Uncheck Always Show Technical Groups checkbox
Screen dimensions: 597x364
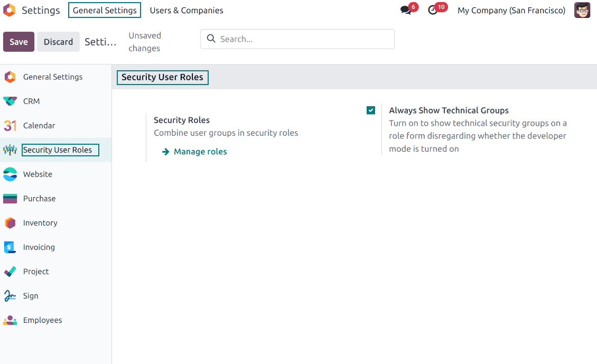(x=371, y=110)
